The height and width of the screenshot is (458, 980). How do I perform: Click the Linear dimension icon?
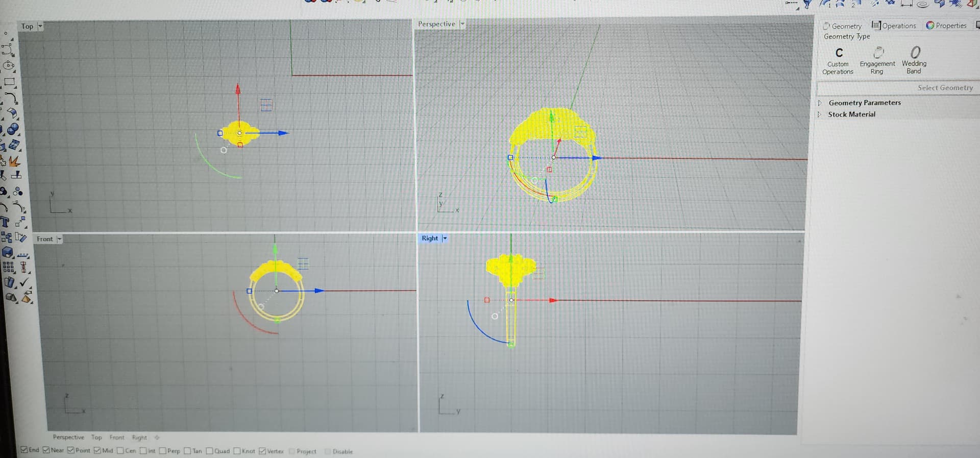pos(906,4)
